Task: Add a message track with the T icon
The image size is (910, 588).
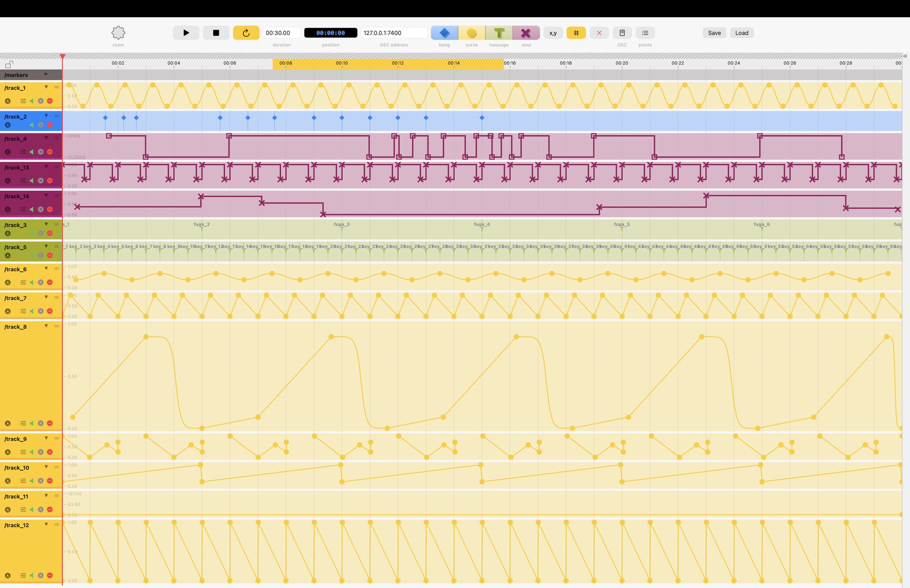Action: coord(499,33)
